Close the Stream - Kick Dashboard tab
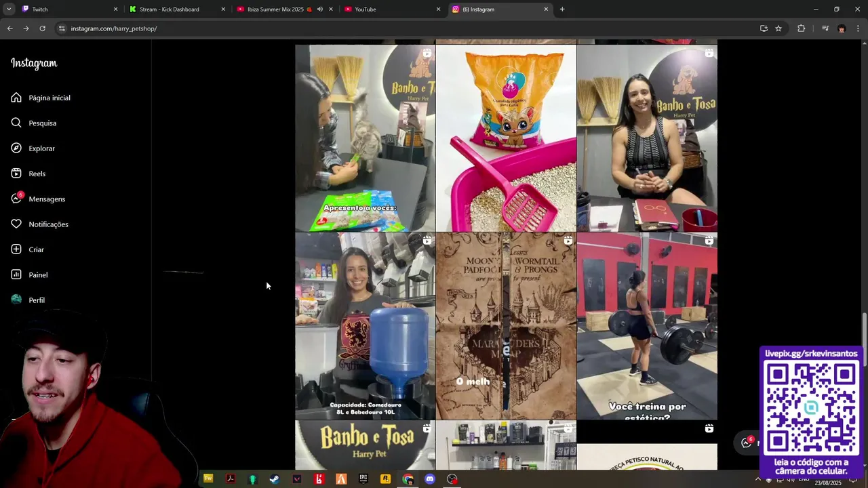 [x=223, y=9]
